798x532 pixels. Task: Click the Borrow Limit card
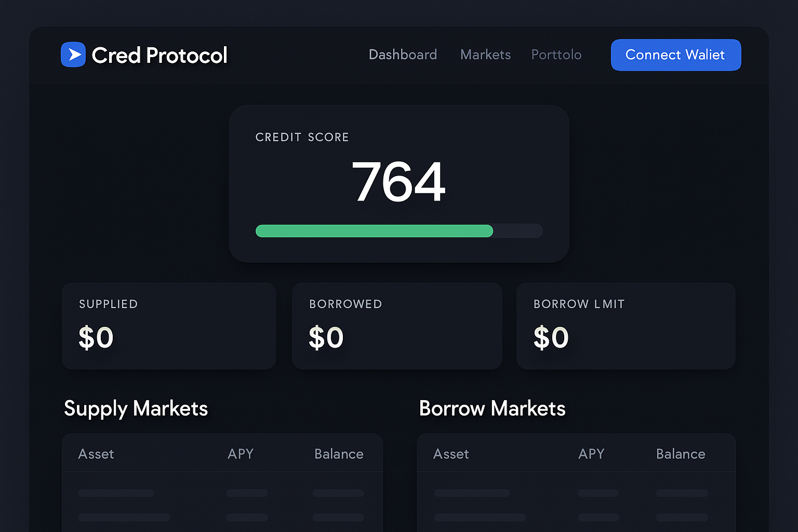[626, 326]
